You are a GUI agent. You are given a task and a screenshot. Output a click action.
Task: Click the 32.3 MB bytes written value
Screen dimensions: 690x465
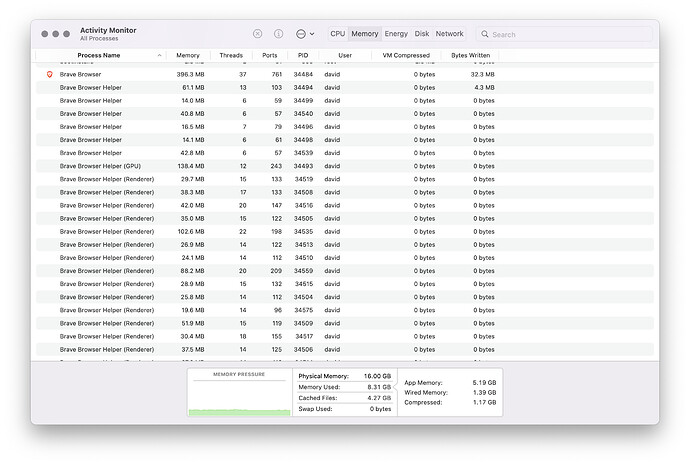pos(482,74)
